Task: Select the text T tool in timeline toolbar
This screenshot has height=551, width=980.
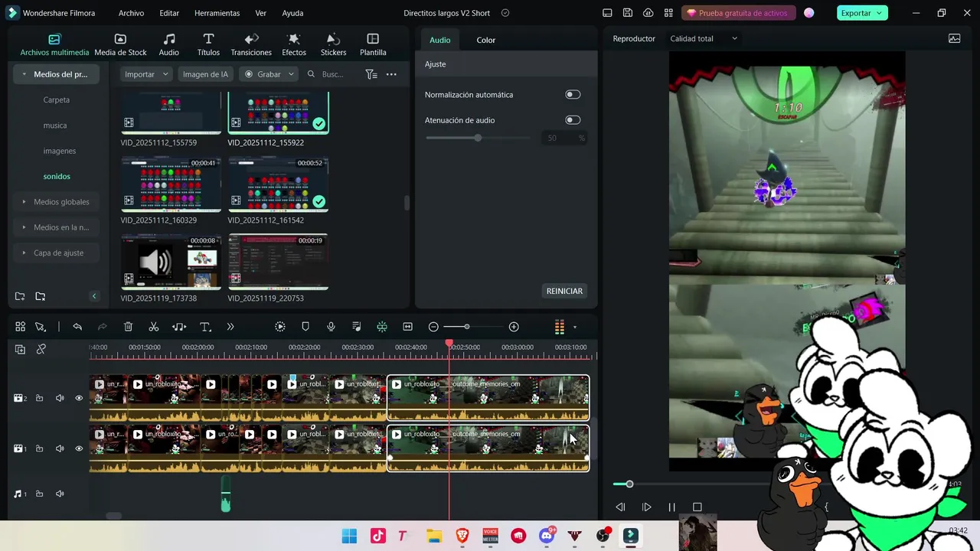Action: (x=205, y=327)
